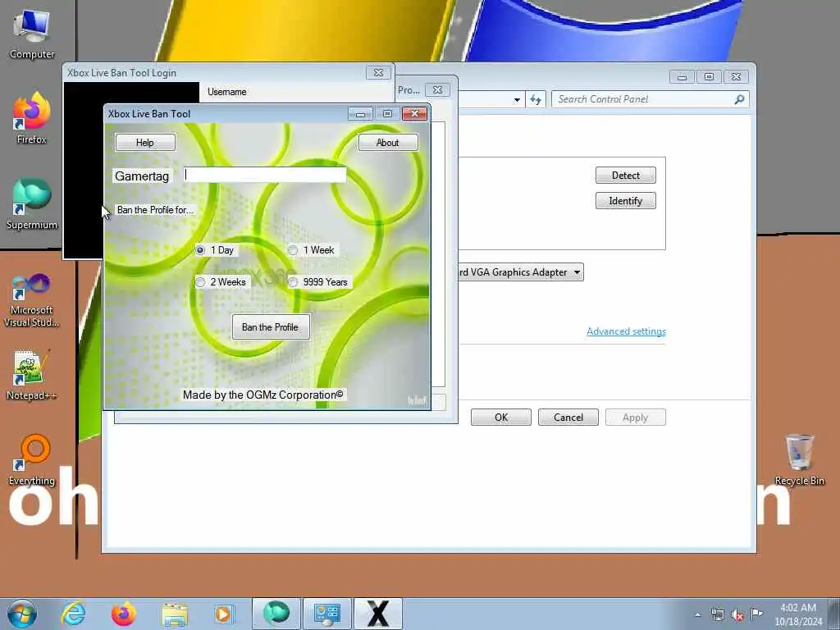Click the Xbox Live Ban Tool title bar
840x630 pixels.
(x=225, y=113)
